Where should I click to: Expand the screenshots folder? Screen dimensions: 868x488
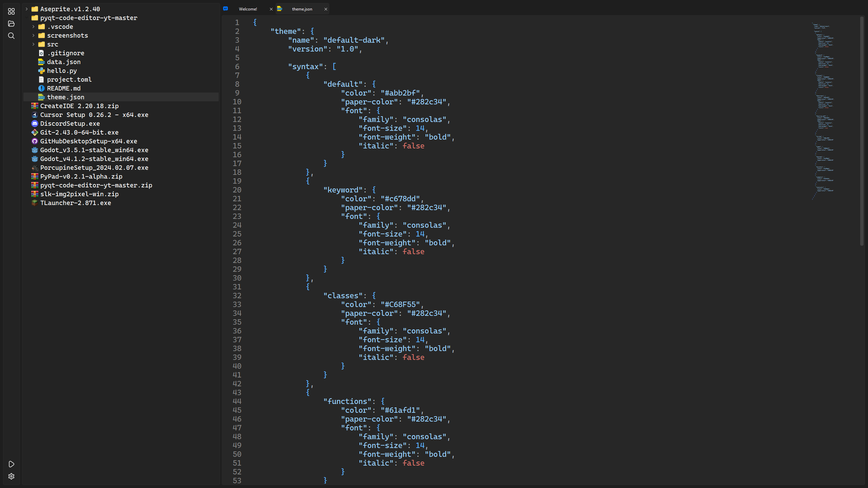pyautogui.click(x=33, y=36)
